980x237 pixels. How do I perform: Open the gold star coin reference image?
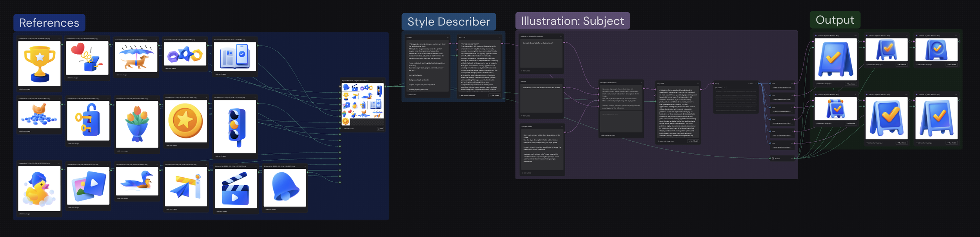pyautogui.click(x=186, y=121)
